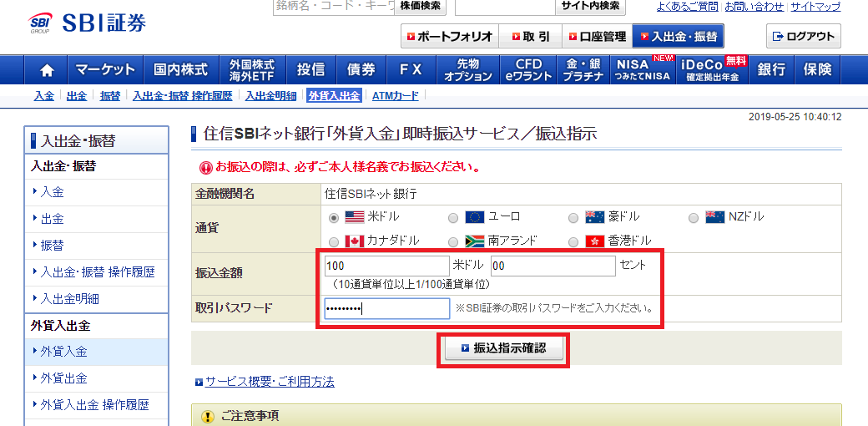
Task: Open the FX tab
Action: tap(411, 70)
